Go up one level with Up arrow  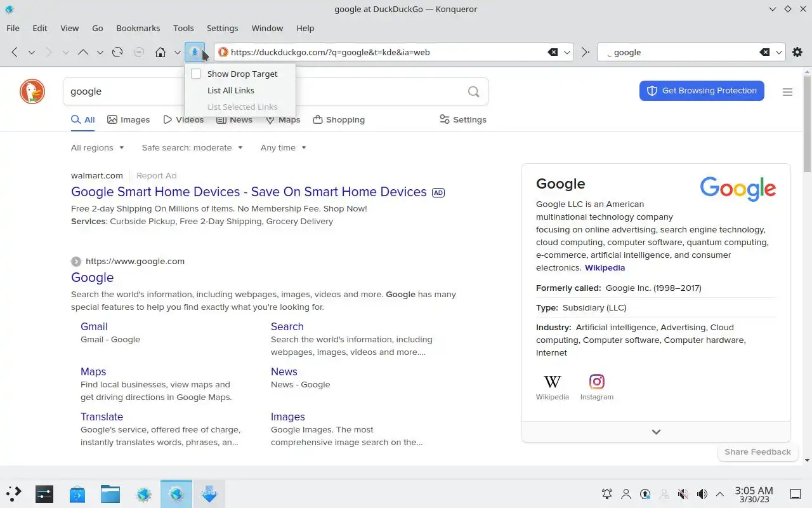[x=83, y=52]
